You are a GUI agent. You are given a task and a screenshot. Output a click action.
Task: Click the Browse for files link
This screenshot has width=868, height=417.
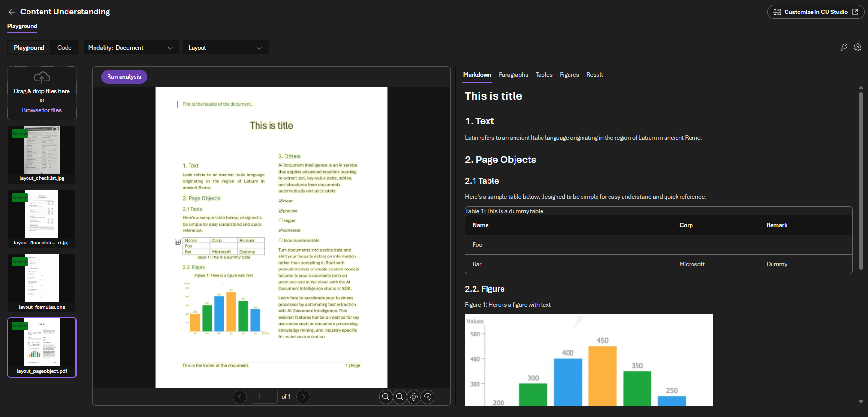(42, 110)
